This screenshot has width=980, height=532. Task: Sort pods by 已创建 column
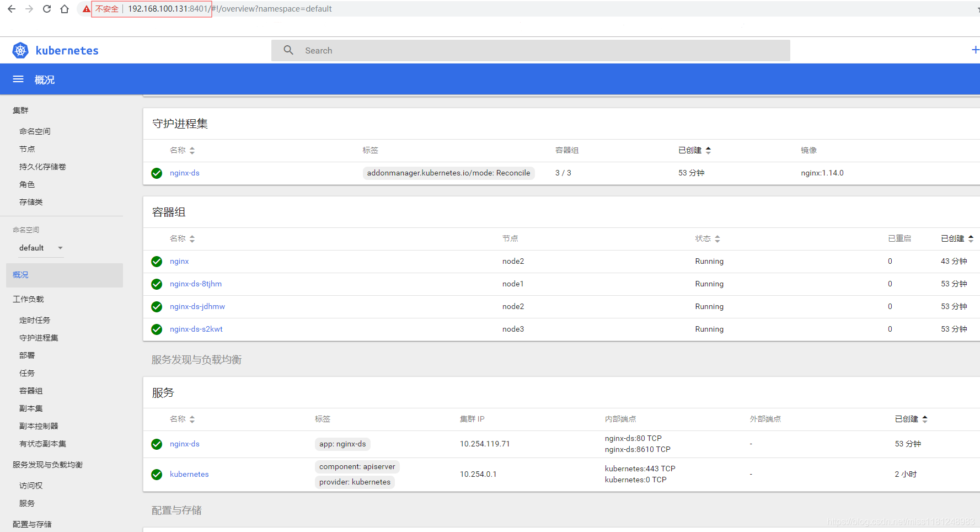957,238
